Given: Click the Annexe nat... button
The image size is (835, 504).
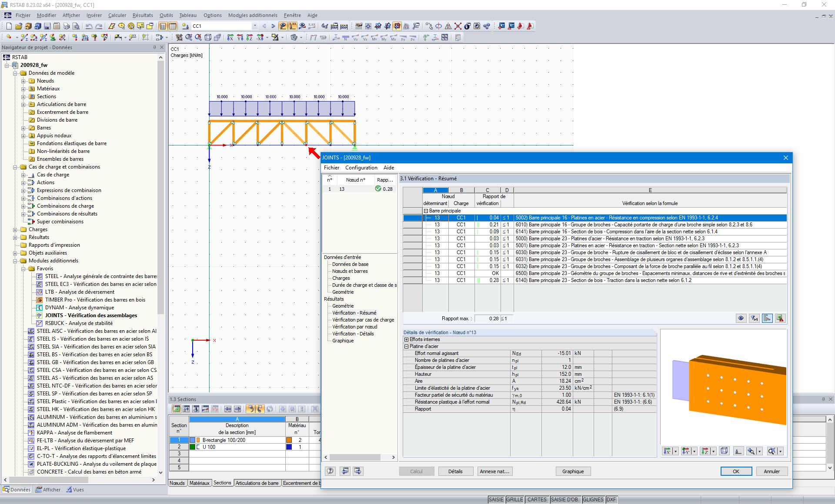Looking at the screenshot, I should pyautogui.click(x=494, y=471).
